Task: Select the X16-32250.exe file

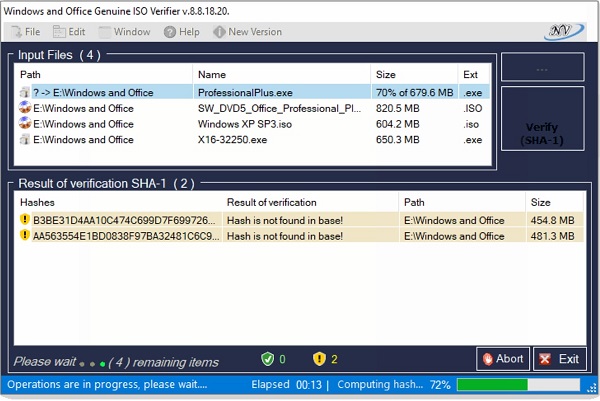Action: click(253, 140)
